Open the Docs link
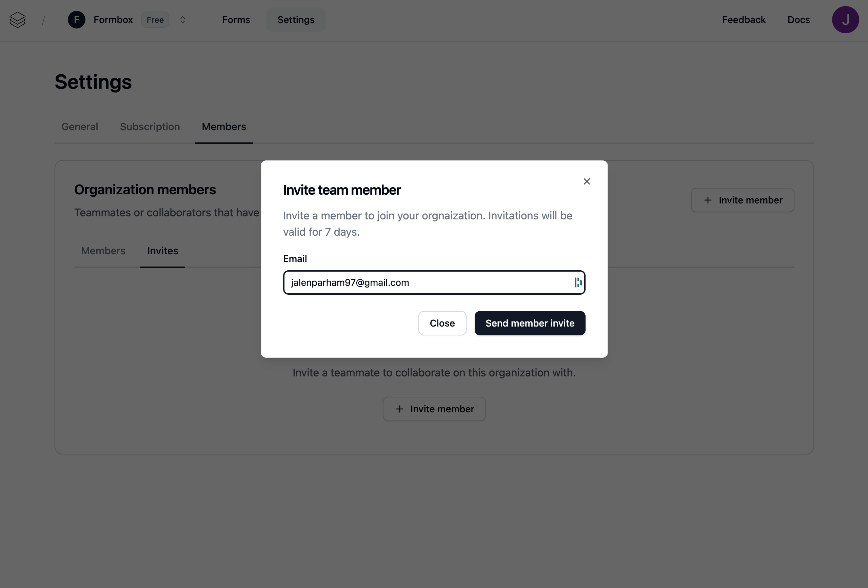The height and width of the screenshot is (588, 868). coord(798,20)
